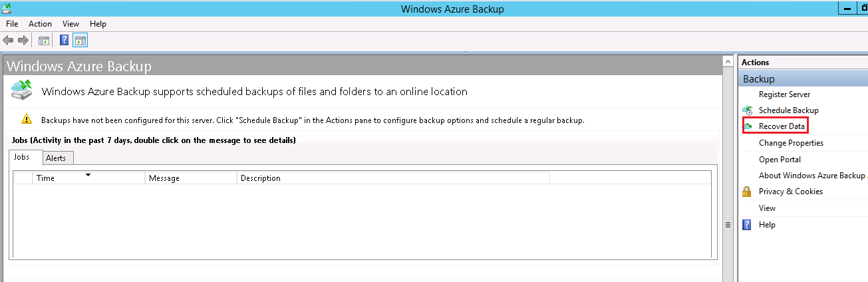This screenshot has height=282, width=868.
Task: Collapse the Backup section header
Action: pos(803,78)
